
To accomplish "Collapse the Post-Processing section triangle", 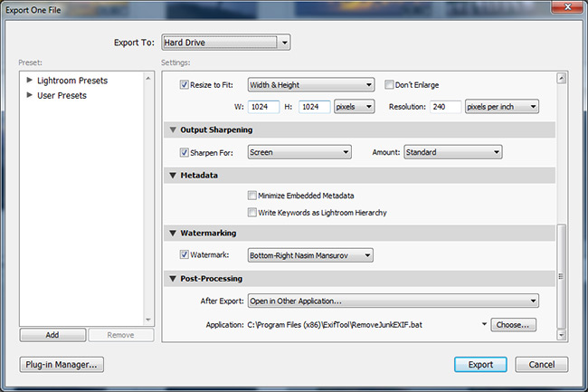I will pyautogui.click(x=174, y=279).
